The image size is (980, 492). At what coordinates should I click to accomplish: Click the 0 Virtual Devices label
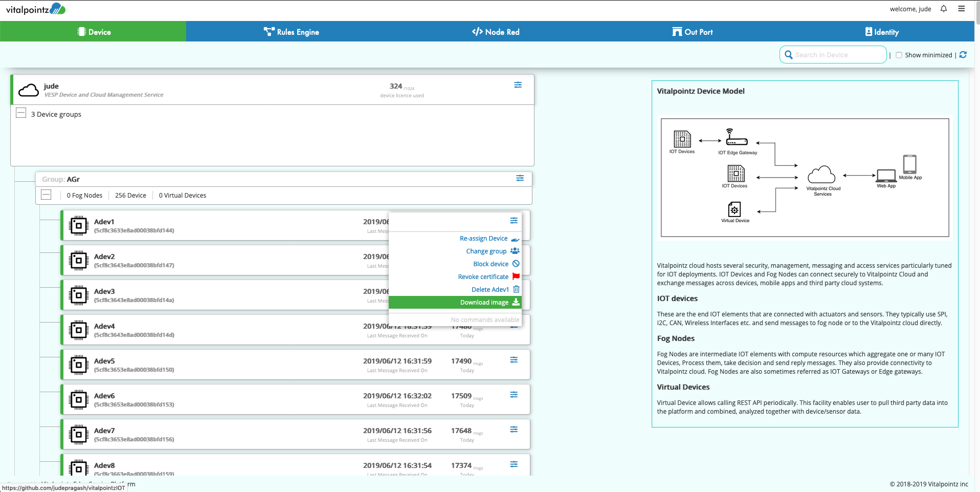pyautogui.click(x=183, y=196)
